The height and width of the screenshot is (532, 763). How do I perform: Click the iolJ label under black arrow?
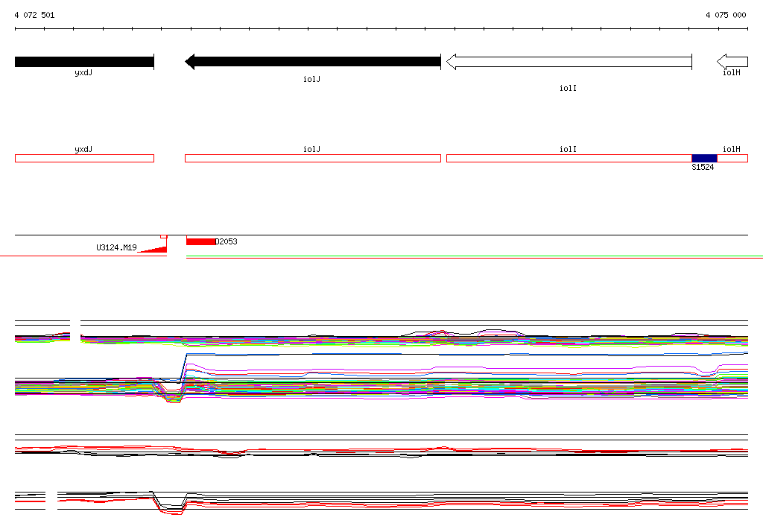312,79
